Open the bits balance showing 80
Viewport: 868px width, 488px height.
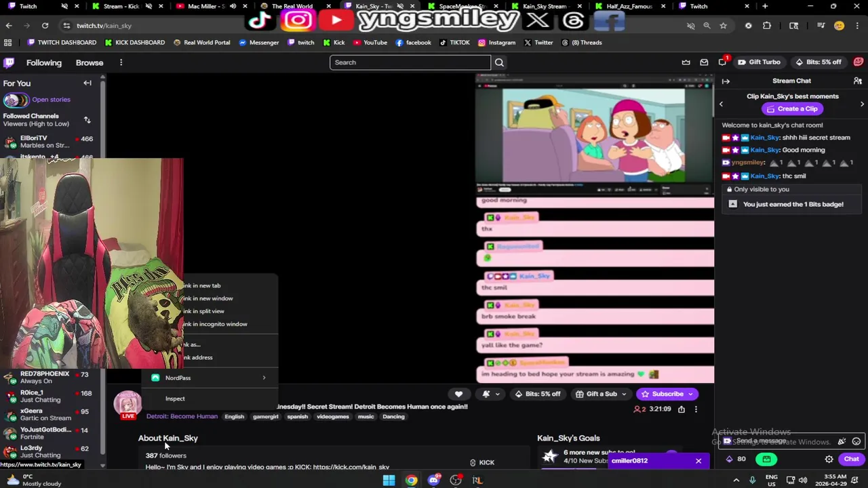[736, 459]
